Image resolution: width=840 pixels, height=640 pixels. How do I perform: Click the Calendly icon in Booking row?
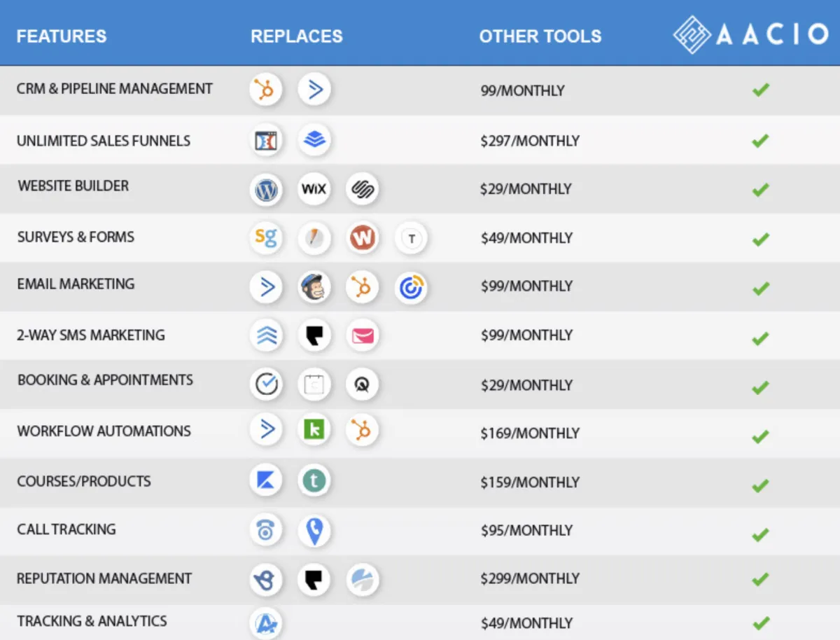pos(266,384)
